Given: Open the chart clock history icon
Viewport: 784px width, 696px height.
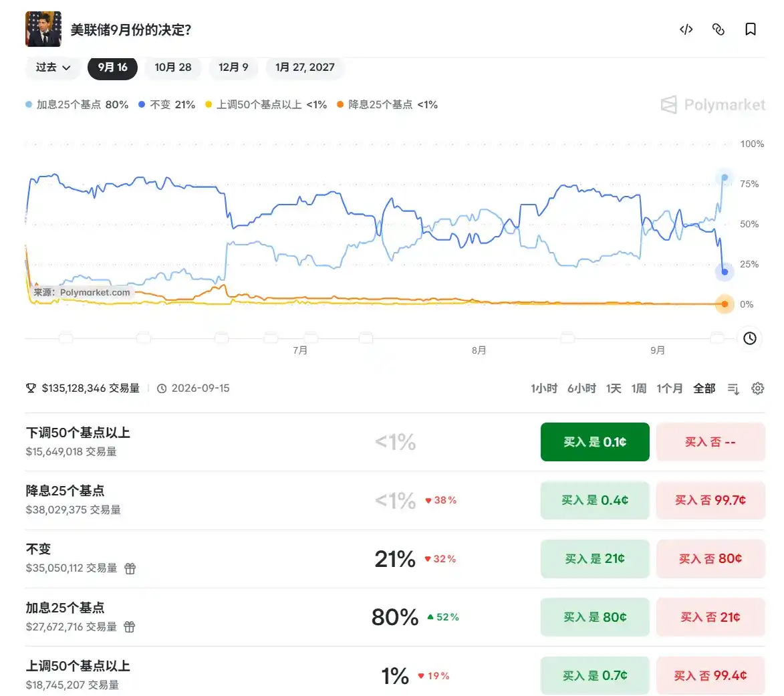Looking at the screenshot, I should point(749,338).
